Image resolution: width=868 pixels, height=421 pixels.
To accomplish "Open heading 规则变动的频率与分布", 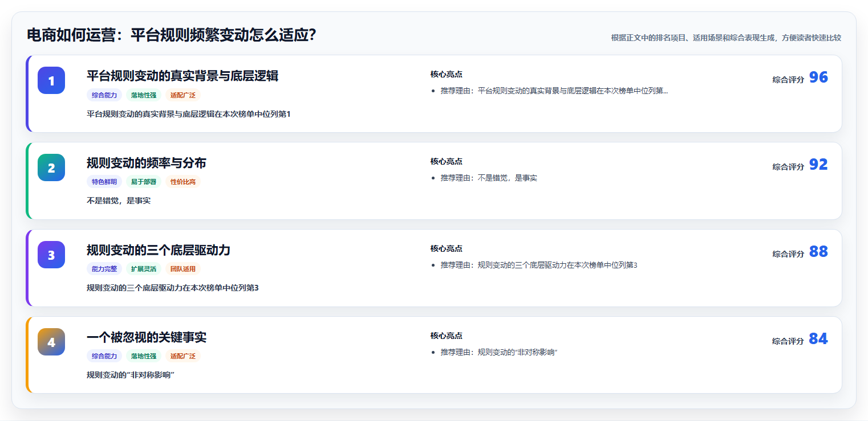I will pos(147,163).
